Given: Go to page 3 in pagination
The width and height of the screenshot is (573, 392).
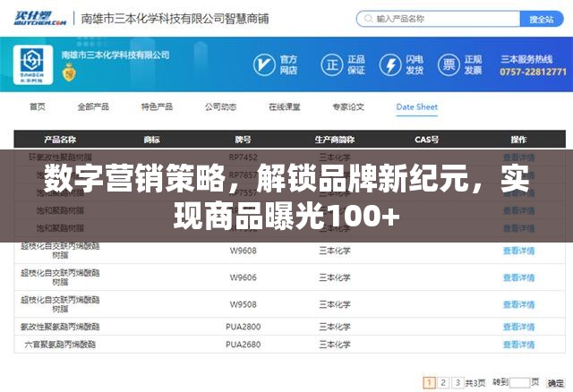Looking at the screenshot, I should coord(458,383).
